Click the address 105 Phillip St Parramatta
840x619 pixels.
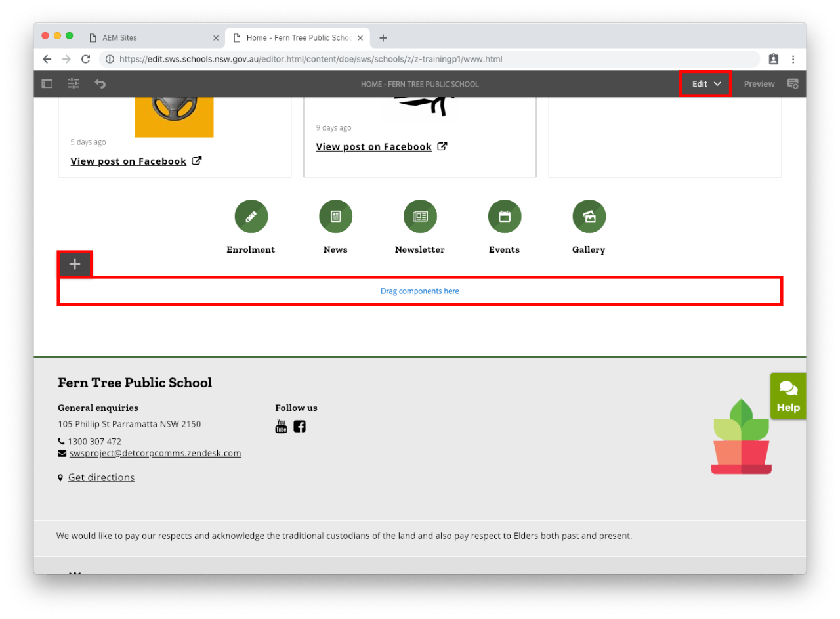(x=129, y=424)
